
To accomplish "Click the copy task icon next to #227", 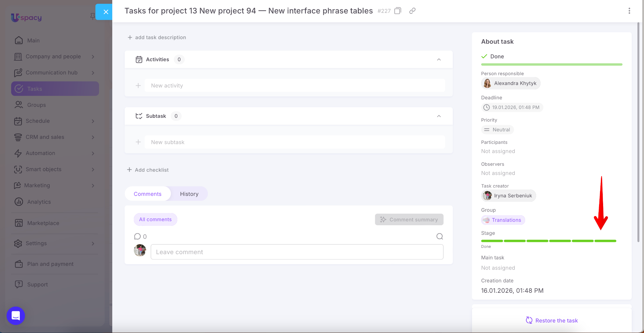I will 398,11.
